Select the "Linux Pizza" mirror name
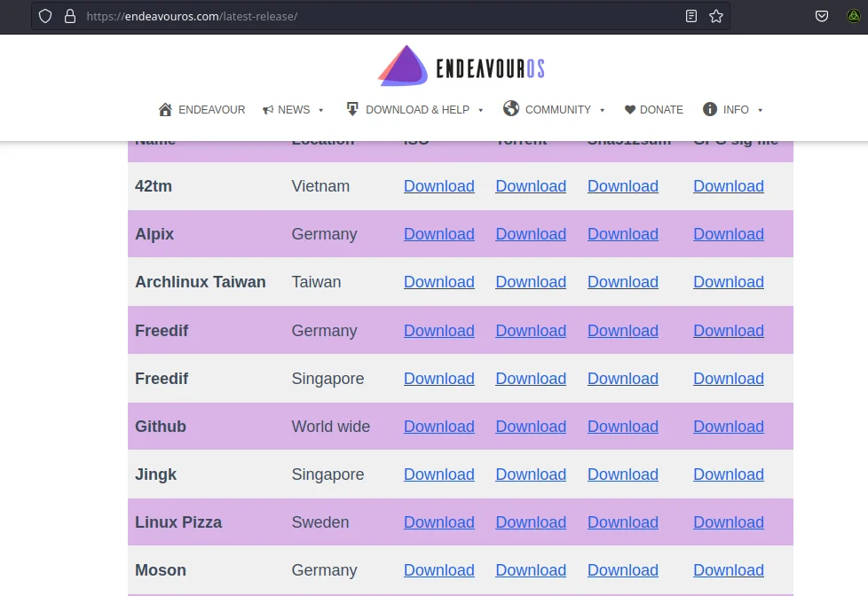 tap(178, 521)
